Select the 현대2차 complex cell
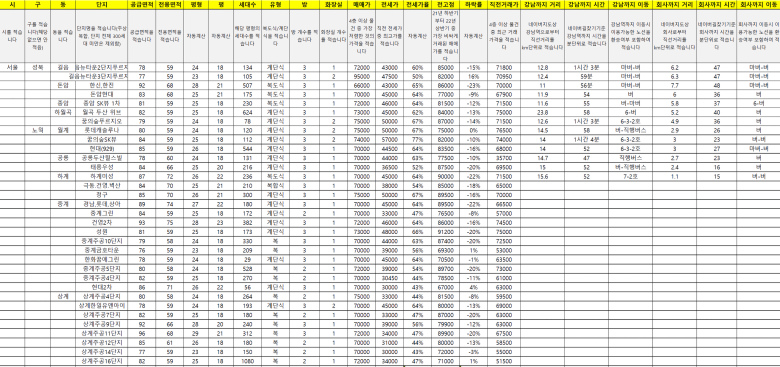Image resolution: width=780 pixels, height=367 pixels. [101, 287]
